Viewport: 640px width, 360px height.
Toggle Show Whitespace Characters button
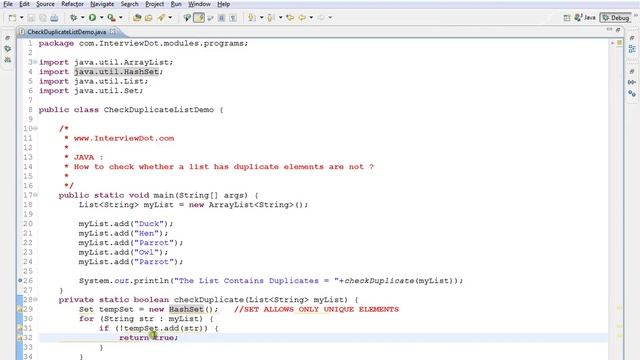click(x=233, y=18)
